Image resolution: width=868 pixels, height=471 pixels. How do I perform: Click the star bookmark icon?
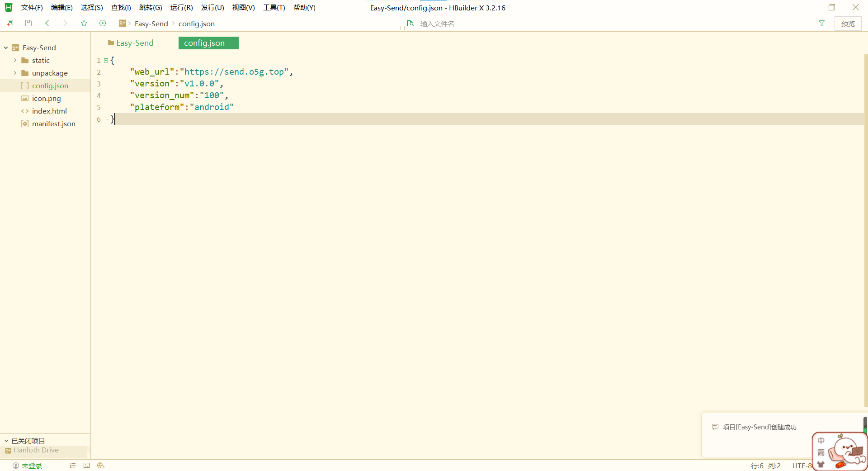pos(84,23)
